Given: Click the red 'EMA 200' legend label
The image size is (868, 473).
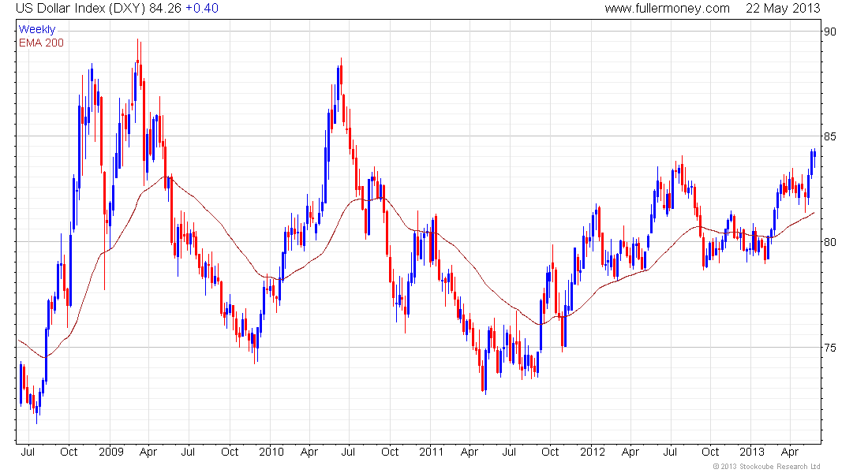Looking at the screenshot, I should point(41,43).
